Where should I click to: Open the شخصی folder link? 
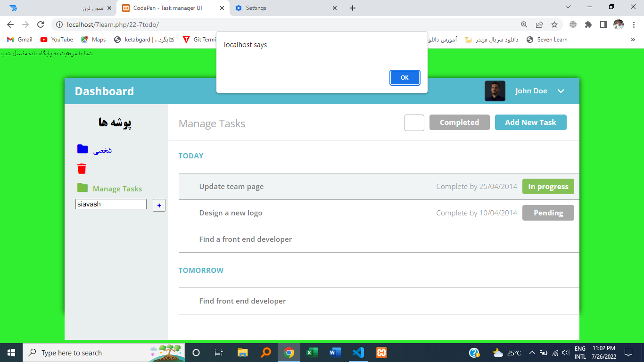[103, 151]
